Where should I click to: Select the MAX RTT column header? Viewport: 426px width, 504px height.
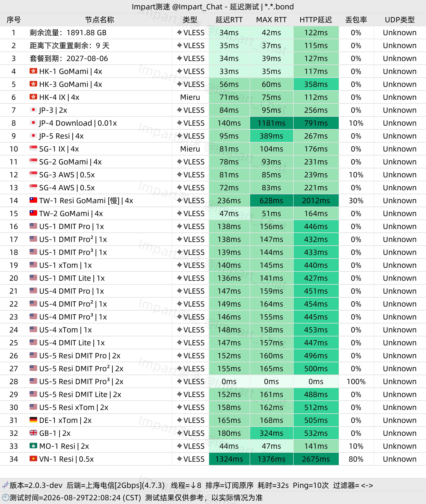271,19
